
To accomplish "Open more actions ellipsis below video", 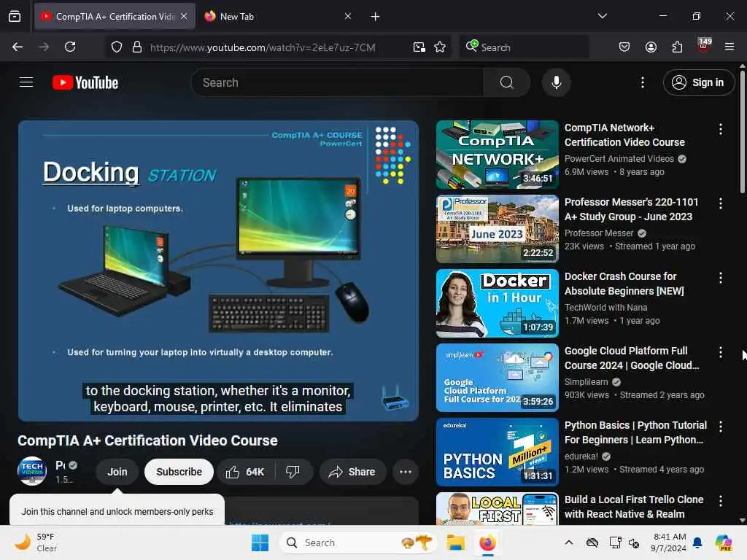I will click(x=406, y=472).
